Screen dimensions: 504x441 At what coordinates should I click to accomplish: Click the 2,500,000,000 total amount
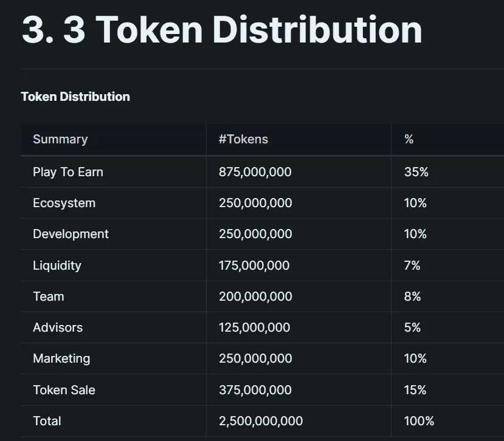pyautogui.click(x=261, y=421)
